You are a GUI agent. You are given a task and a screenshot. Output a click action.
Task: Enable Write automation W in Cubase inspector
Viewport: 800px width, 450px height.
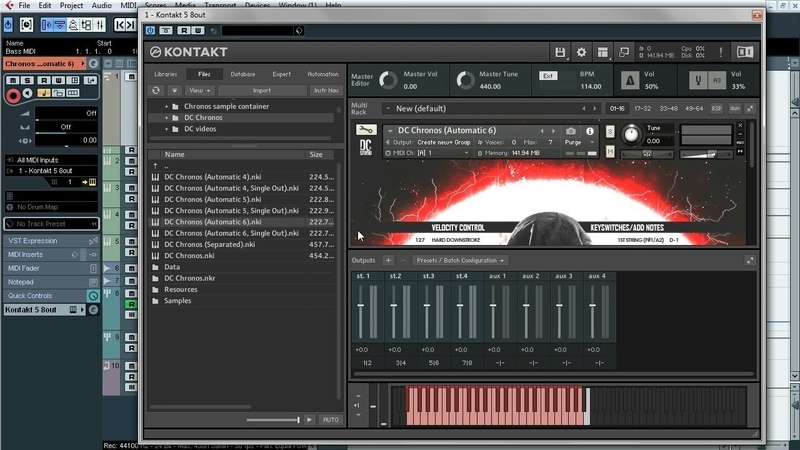[58, 80]
